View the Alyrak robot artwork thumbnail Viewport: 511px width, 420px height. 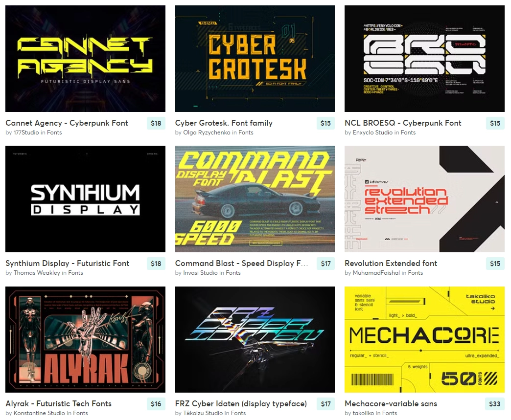pyautogui.click(x=85, y=340)
